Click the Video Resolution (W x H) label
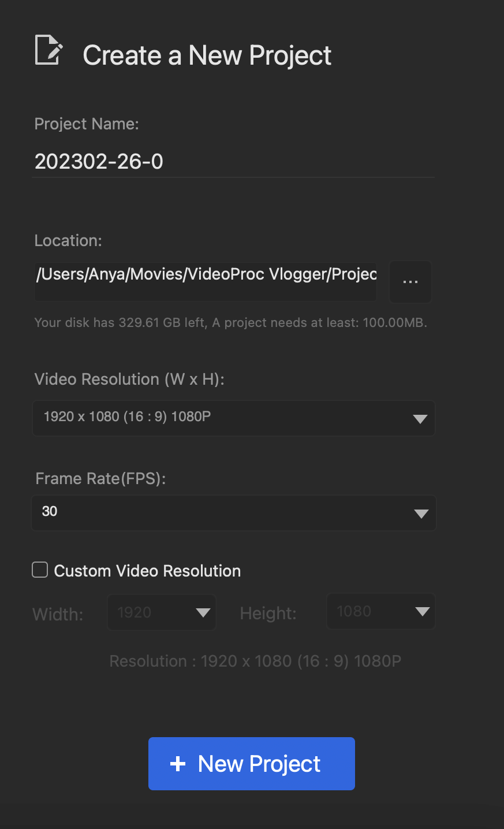This screenshot has width=504, height=829. pos(129,379)
